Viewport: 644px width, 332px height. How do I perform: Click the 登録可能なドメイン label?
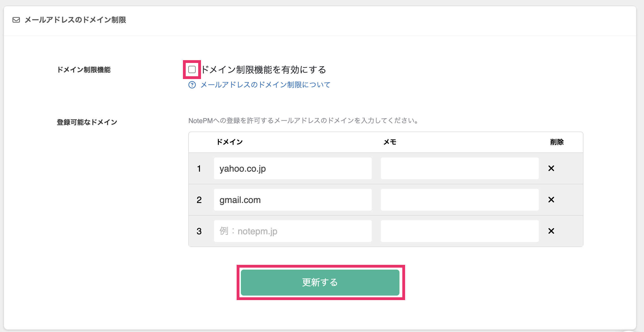87,122
